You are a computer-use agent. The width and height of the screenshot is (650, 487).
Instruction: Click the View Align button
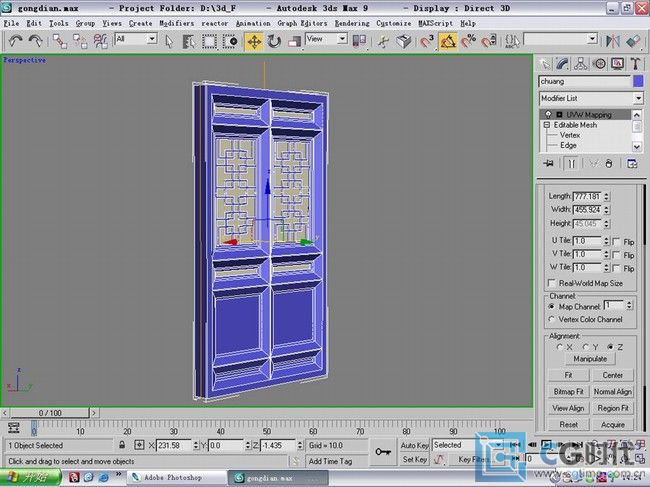click(568, 408)
